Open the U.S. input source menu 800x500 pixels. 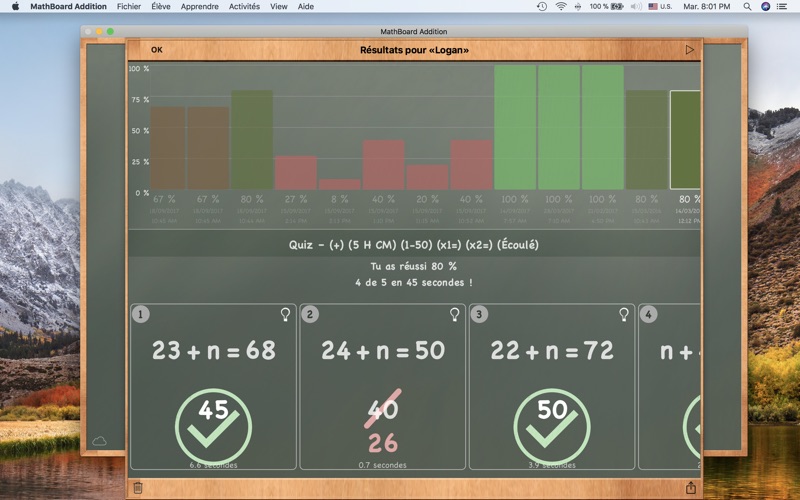pos(660,7)
